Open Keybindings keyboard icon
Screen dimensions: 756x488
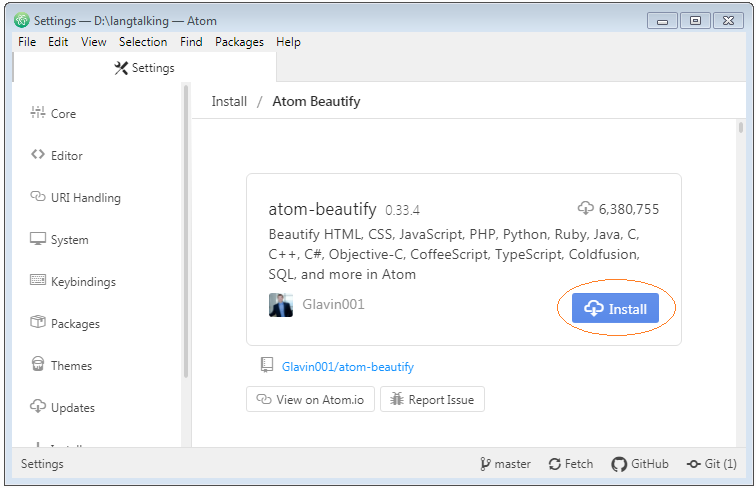tap(38, 280)
